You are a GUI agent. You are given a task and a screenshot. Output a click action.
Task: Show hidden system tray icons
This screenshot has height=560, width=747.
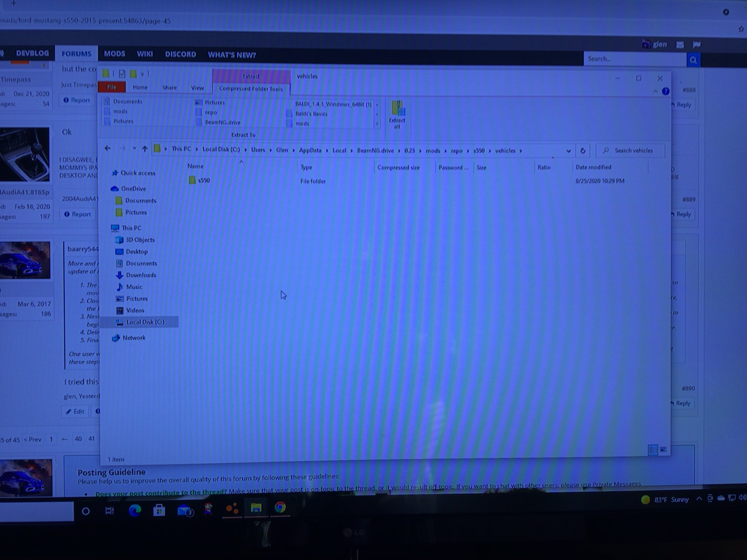pyautogui.click(x=699, y=498)
